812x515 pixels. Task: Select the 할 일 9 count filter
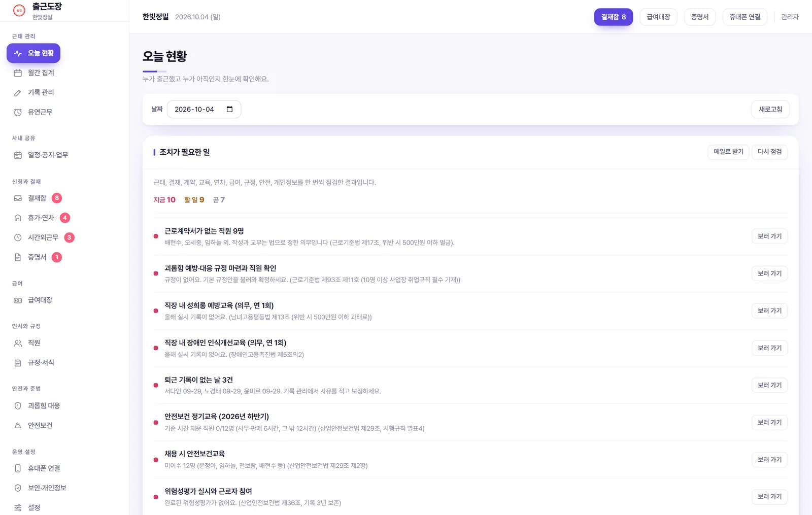[x=194, y=200]
